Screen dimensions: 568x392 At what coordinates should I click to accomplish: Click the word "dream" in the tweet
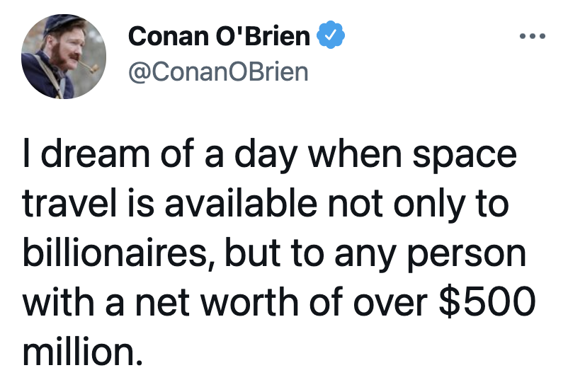pyautogui.click(x=96, y=154)
